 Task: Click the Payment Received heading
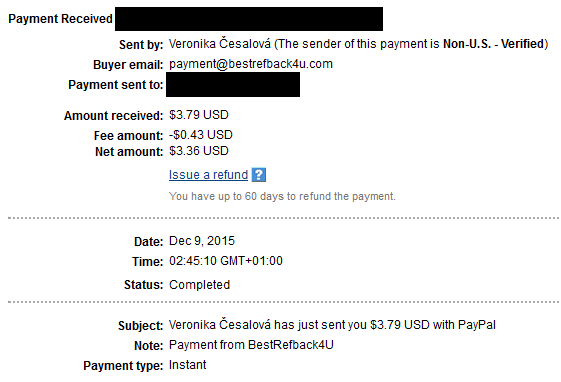(x=60, y=19)
